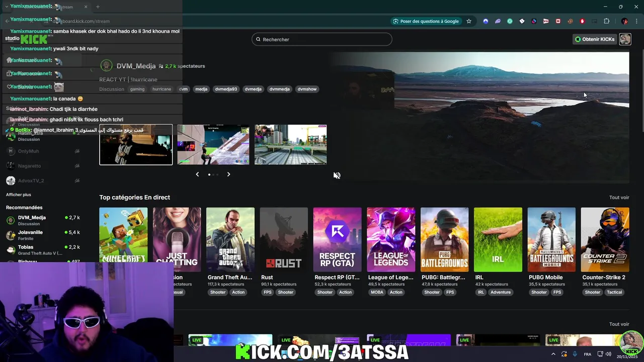Open Nagaretto offline channel in sidebar

point(43,166)
